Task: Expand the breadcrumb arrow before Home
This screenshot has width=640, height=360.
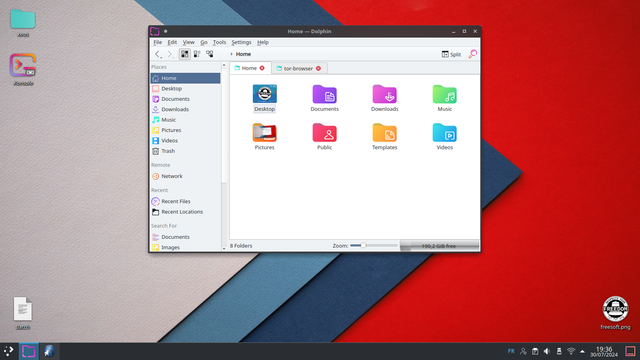Action: click(231, 54)
